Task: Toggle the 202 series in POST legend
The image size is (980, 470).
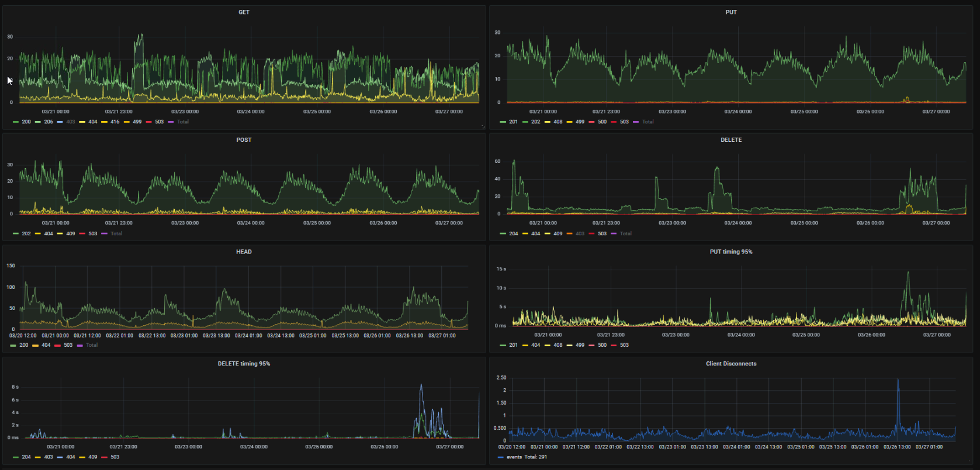Action: (26, 234)
